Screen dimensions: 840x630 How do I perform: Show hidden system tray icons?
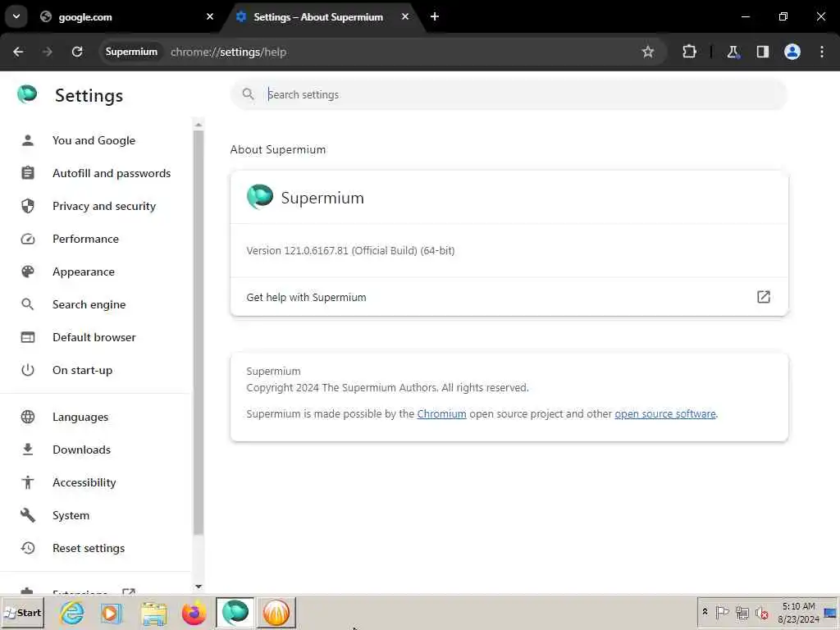(x=705, y=612)
